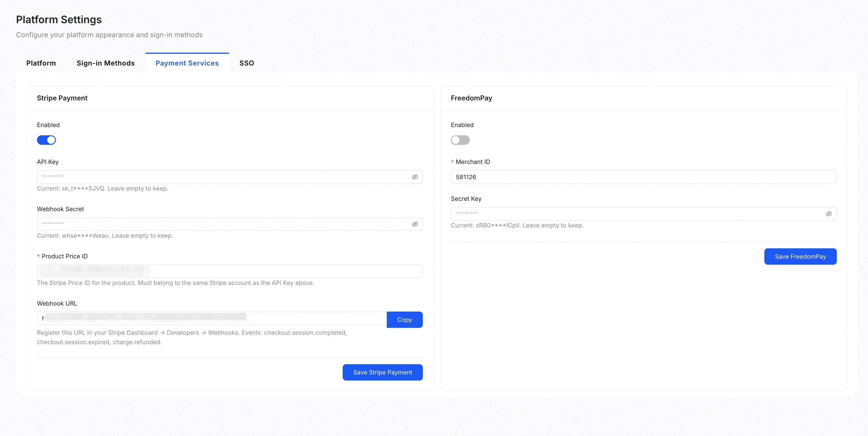868x436 pixels.
Task: Click the 'Current: zRB0****ICpV' hint text
Action: [x=517, y=225]
